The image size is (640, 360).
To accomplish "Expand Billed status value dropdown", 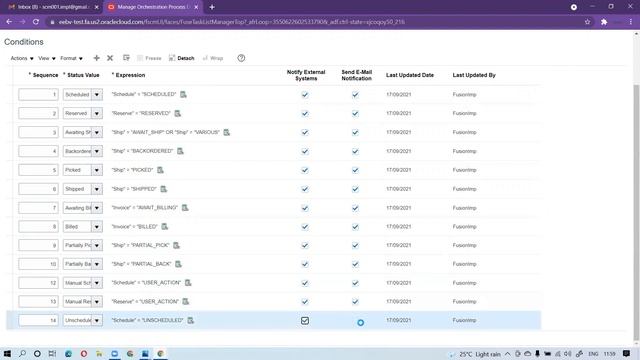I will point(97,227).
